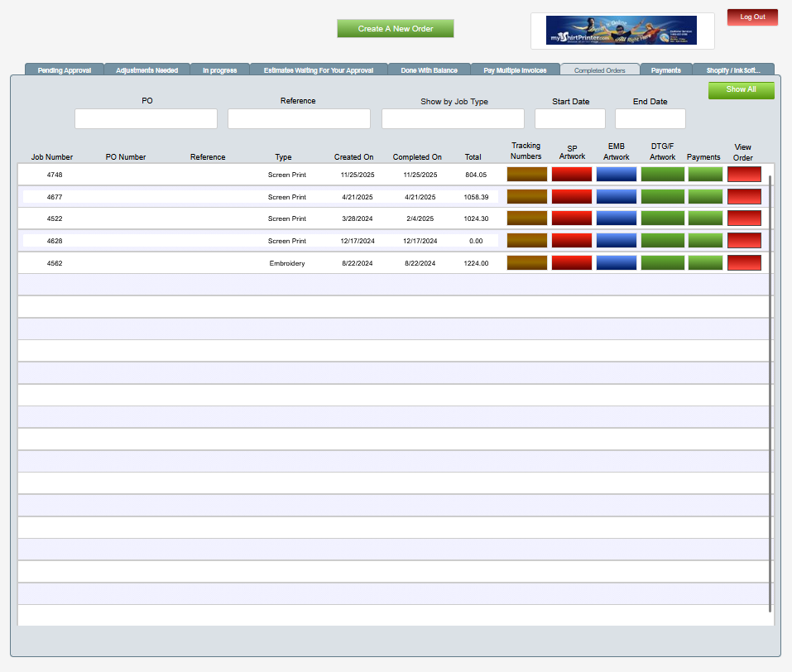Open Tracking Numbers button for job 4562

tap(527, 262)
